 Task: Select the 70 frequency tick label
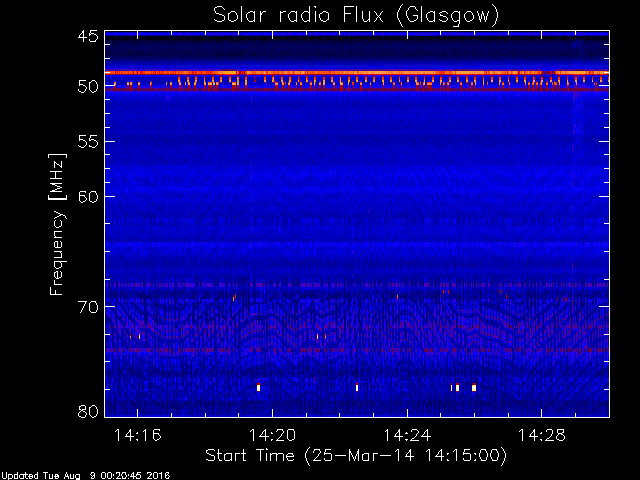pyautogui.click(x=88, y=307)
